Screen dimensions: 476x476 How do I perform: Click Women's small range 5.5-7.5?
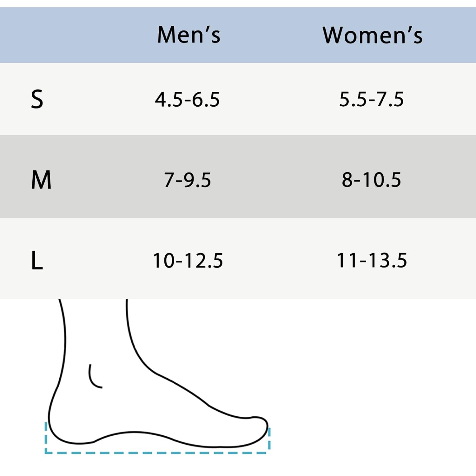tap(371, 99)
